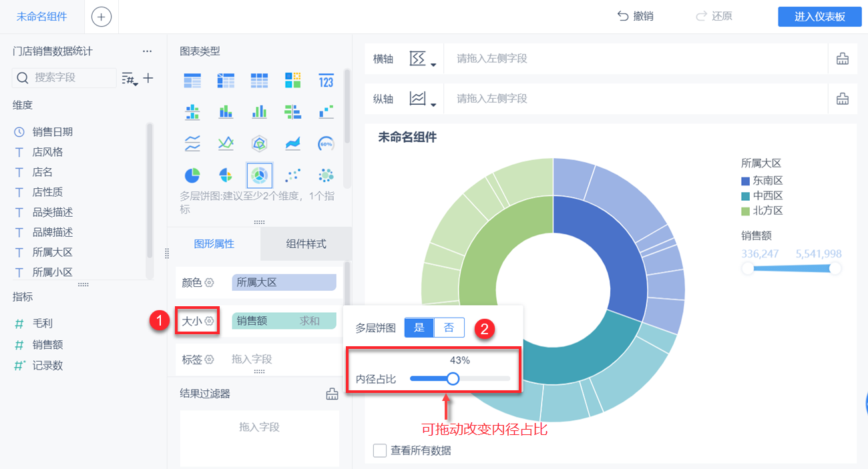Set 多层饼图 to 是

tap(419, 328)
